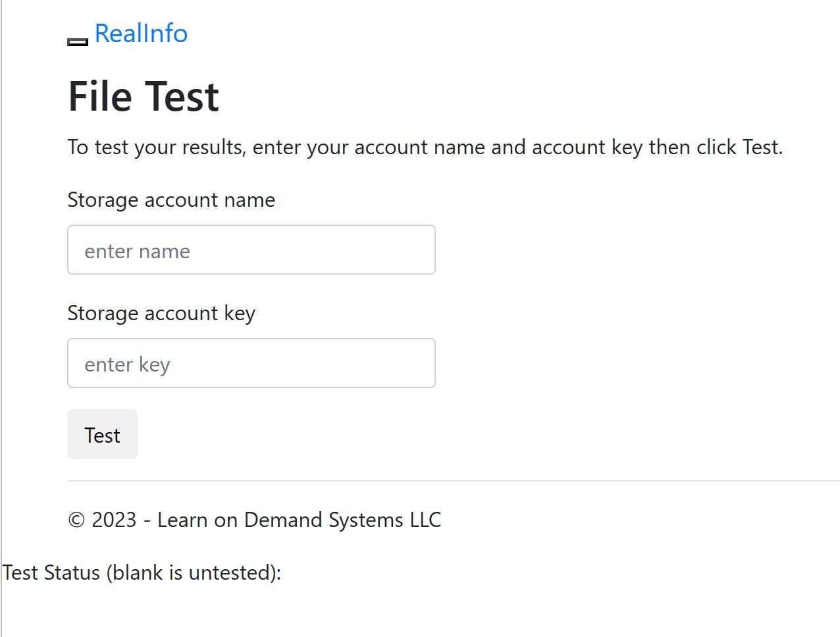
Task: Select the Storage account key label
Action: coord(161,313)
